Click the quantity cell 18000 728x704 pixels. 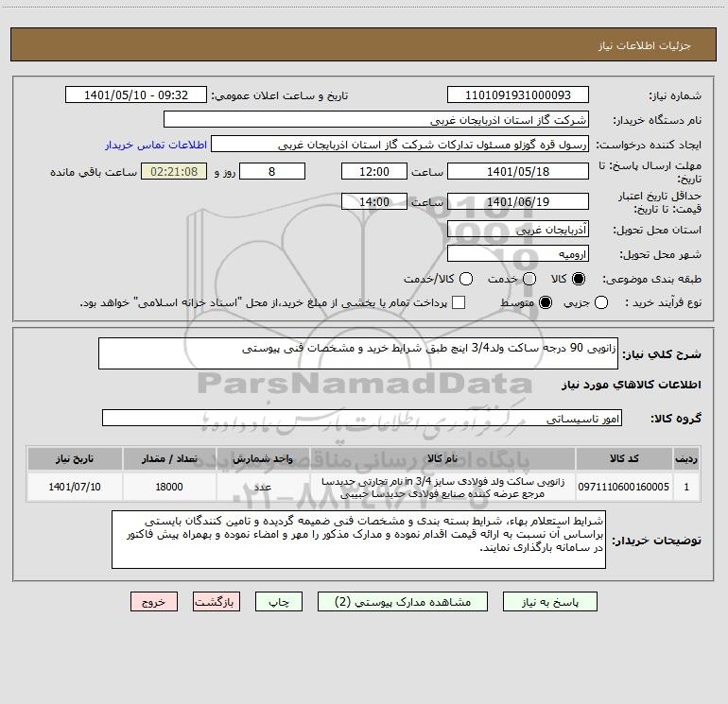(169, 487)
